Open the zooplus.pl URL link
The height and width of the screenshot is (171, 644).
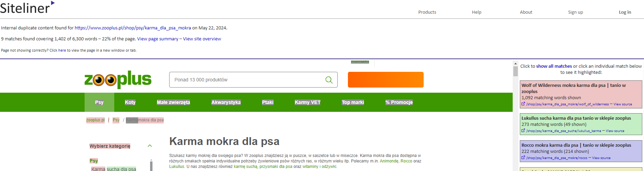point(133,28)
